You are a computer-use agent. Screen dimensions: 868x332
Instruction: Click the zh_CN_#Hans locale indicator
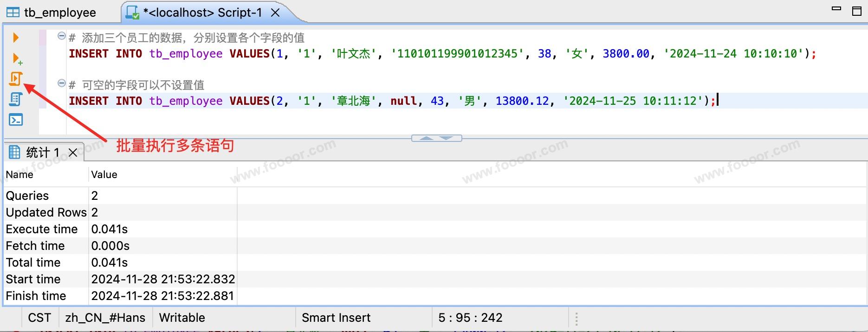pos(105,318)
